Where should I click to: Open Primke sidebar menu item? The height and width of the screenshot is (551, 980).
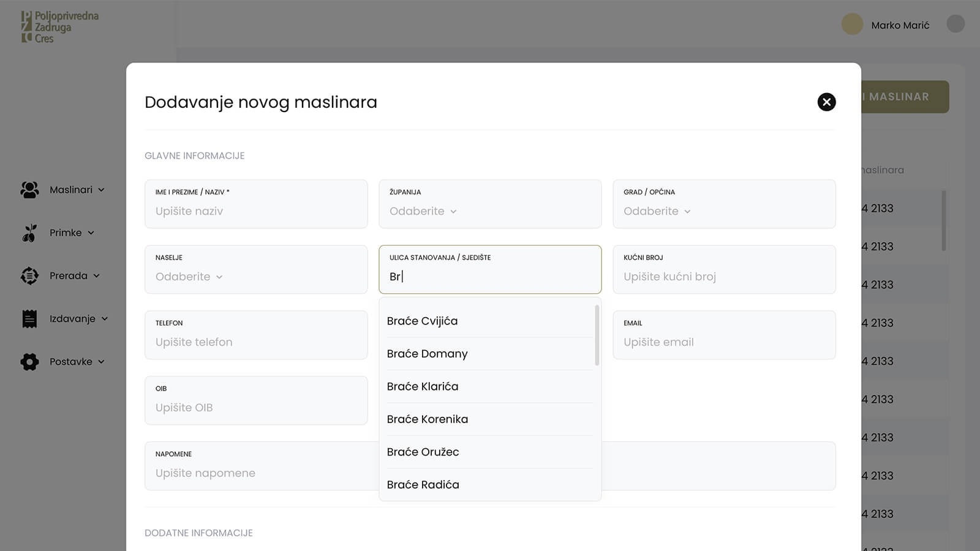[58, 233]
